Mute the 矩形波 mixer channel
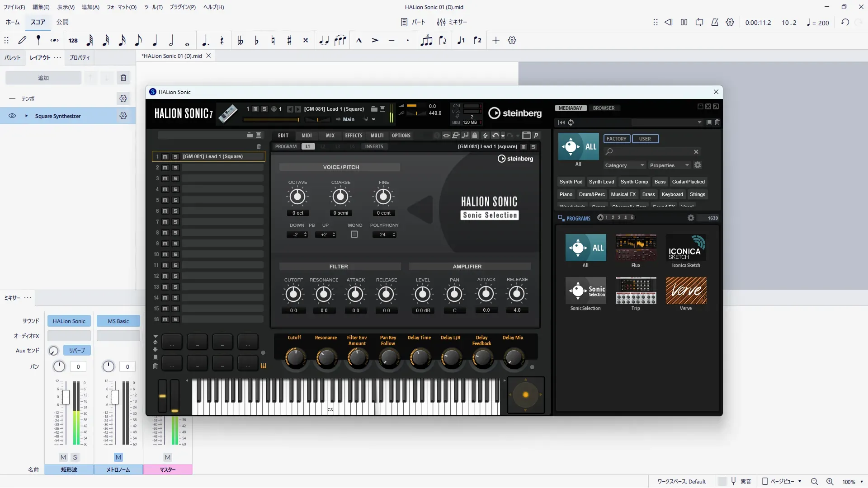 (63, 457)
